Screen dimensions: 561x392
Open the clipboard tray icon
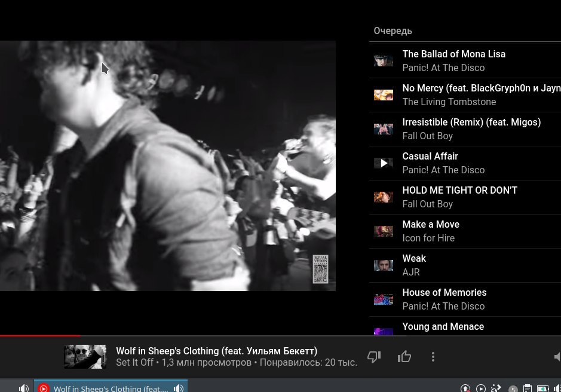point(528,388)
